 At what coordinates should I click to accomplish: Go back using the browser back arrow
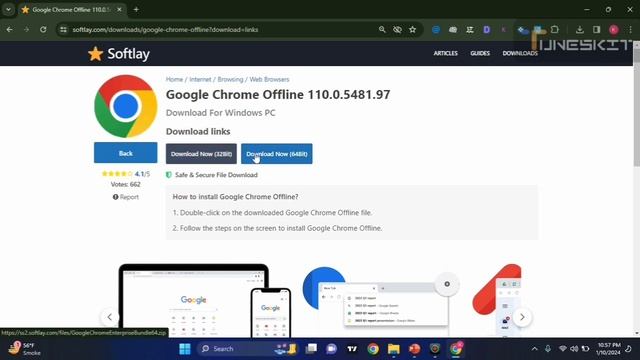9,30
